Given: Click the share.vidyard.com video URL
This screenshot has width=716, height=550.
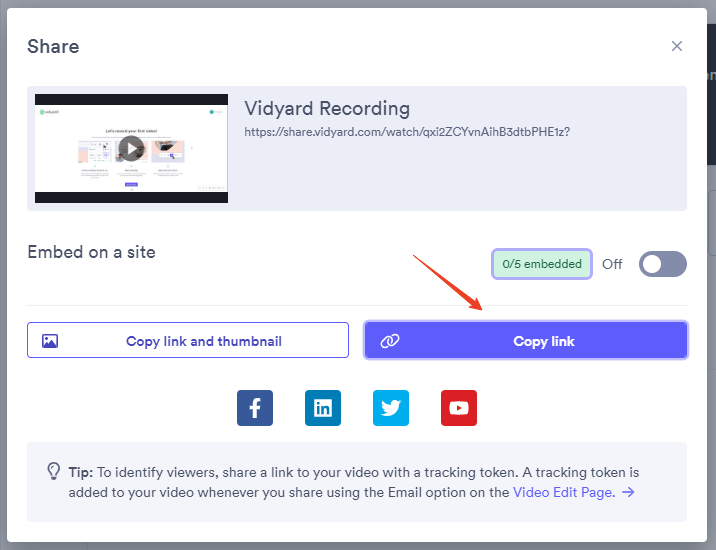Looking at the screenshot, I should point(407,131).
